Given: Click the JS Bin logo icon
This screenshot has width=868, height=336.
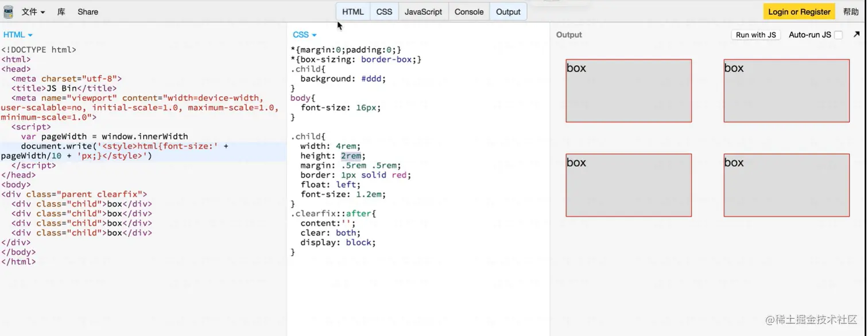Looking at the screenshot, I should coord(8,11).
